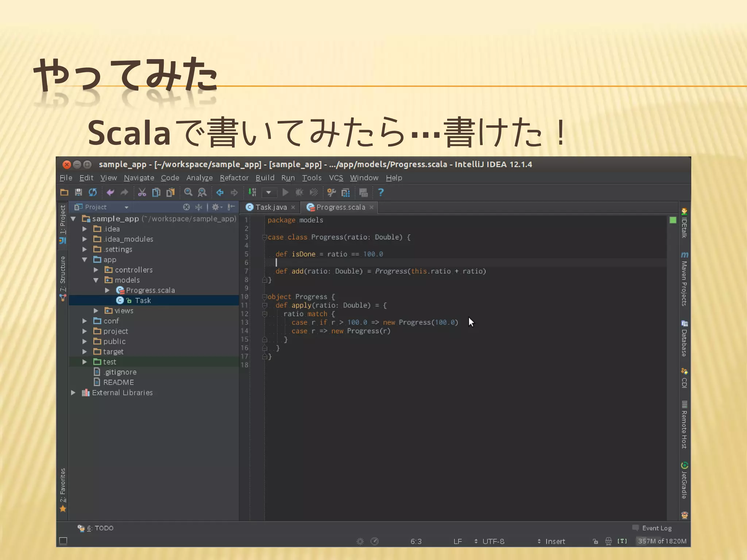Viewport: 747px width, 560px height.
Task: Click the Paste clipboard icon
Action: click(x=170, y=192)
